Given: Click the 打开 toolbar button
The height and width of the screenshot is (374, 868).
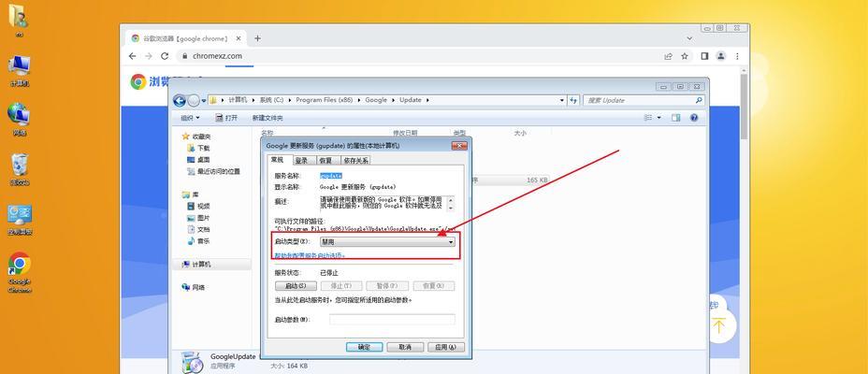Looking at the screenshot, I should [x=226, y=118].
